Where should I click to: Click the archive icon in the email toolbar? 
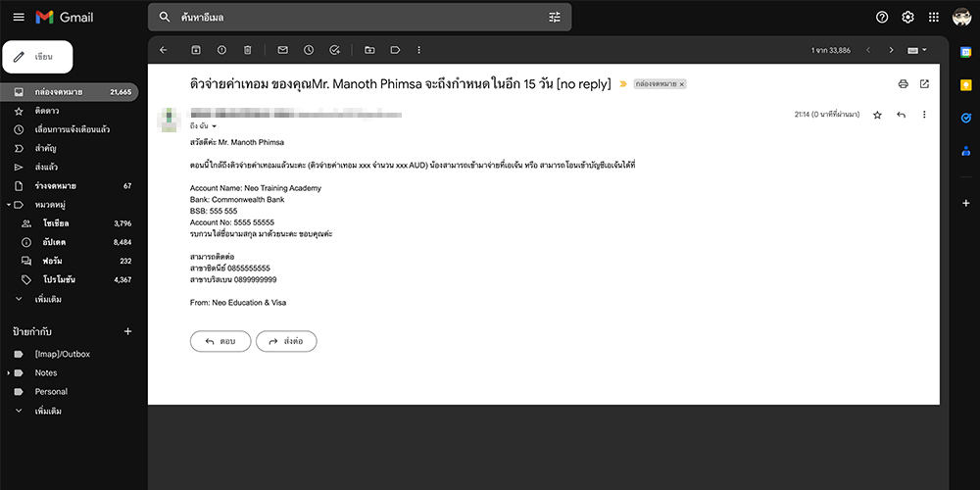click(x=196, y=50)
